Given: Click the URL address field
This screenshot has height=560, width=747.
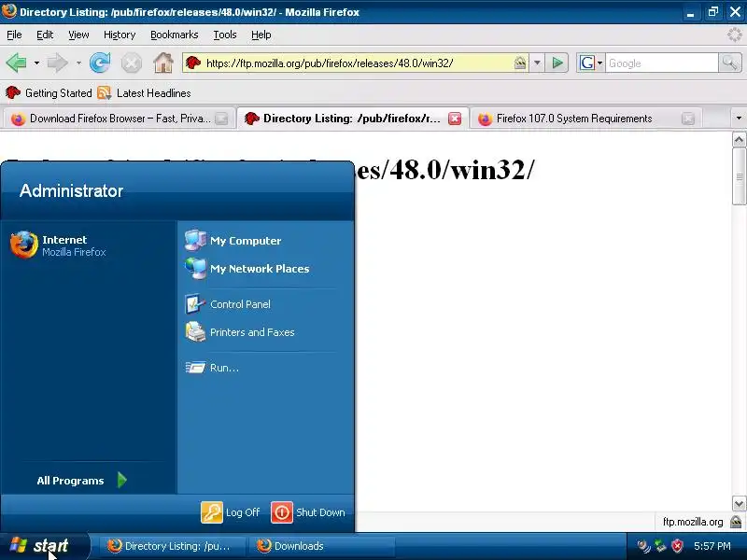Looking at the screenshot, I should tap(358, 63).
